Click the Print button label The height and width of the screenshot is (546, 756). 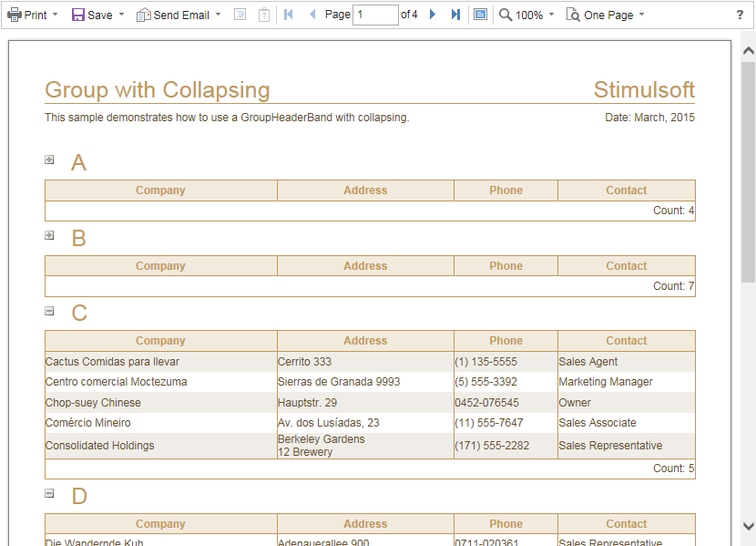pyautogui.click(x=36, y=15)
